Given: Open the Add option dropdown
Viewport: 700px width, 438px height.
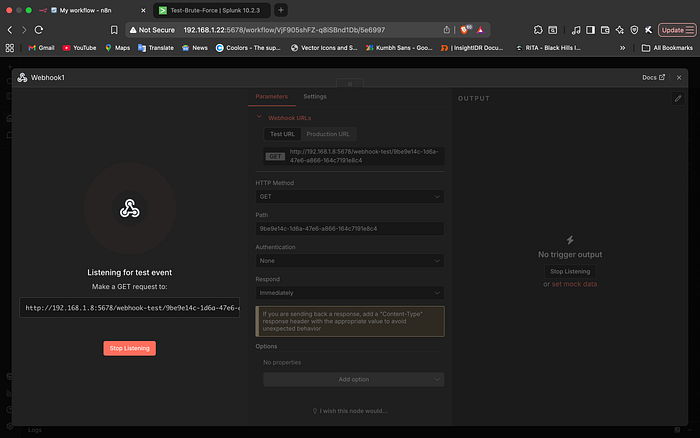Looking at the screenshot, I should [x=354, y=380].
